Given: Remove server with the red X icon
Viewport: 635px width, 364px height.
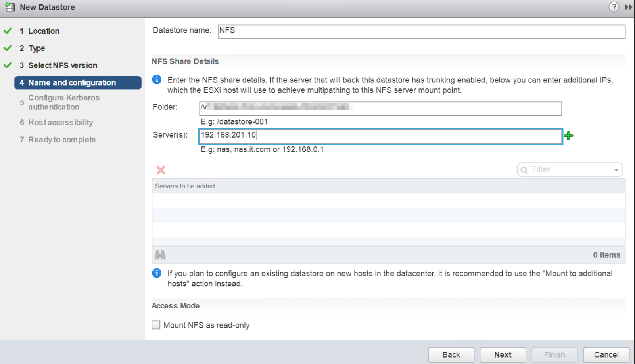Looking at the screenshot, I should pos(161,170).
